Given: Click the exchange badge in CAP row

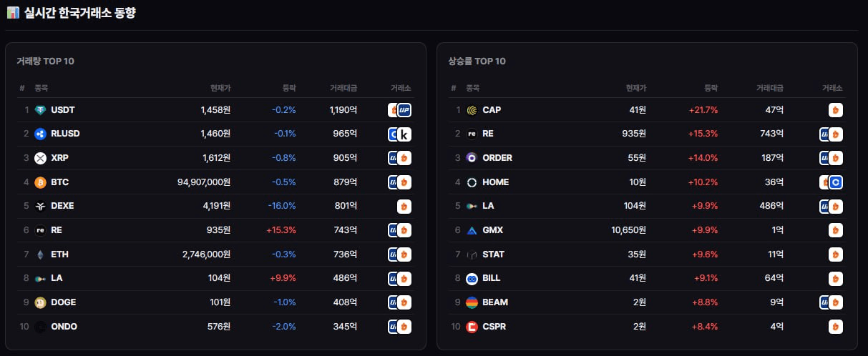Looking at the screenshot, I should click(x=836, y=110).
